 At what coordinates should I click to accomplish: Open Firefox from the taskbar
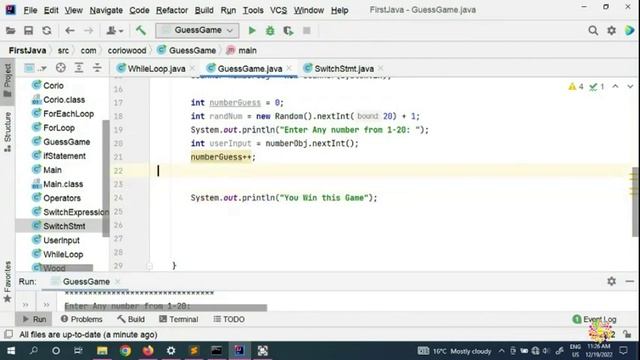[148, 351]
